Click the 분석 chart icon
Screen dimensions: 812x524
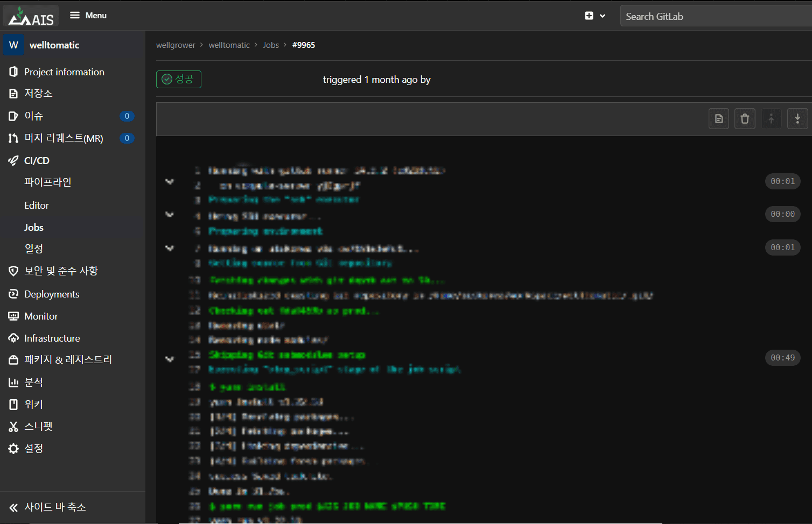click(13, 383)
